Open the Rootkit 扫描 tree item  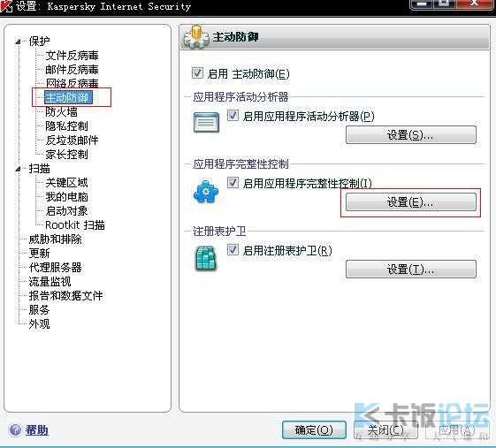[74, 224]
